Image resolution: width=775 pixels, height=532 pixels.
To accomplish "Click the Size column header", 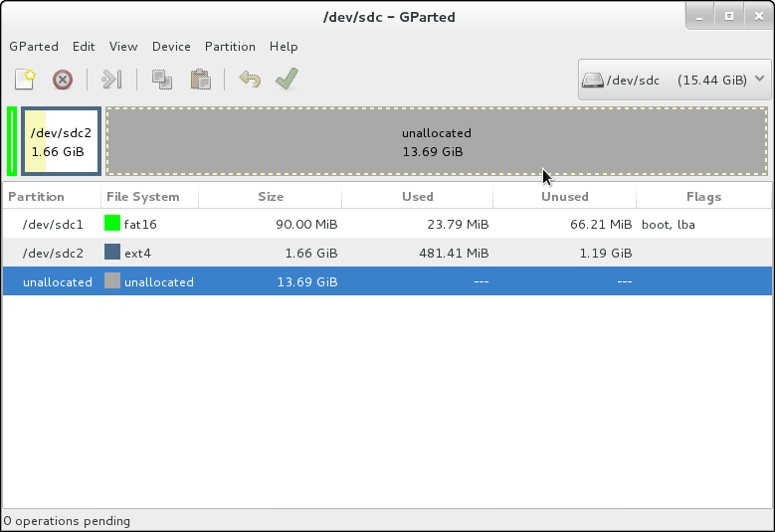I will point(270,197).
